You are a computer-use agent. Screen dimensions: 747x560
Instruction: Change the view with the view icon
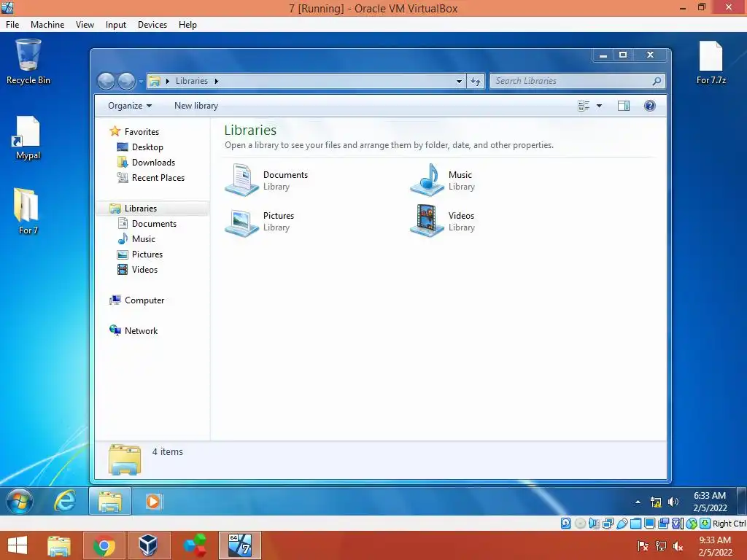click(584, 106)
